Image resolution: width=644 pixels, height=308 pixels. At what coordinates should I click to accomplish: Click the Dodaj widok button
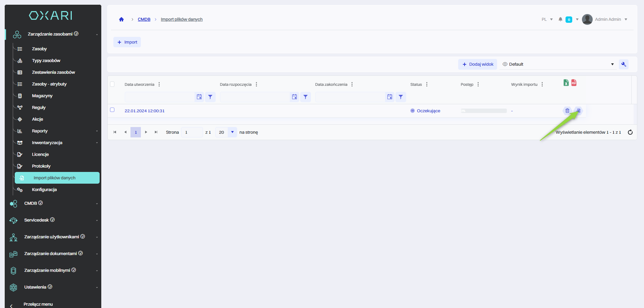coord(478,64)
